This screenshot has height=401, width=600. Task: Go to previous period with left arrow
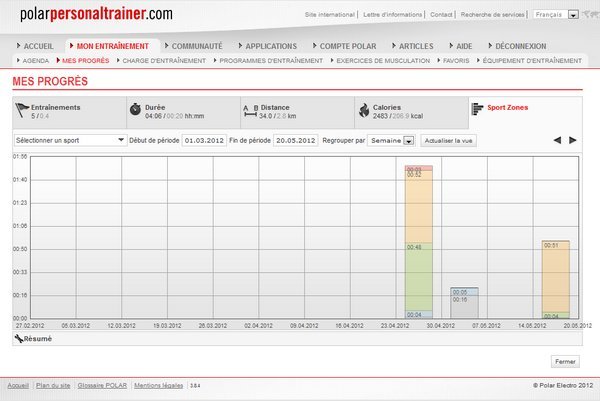pos(557,140)
